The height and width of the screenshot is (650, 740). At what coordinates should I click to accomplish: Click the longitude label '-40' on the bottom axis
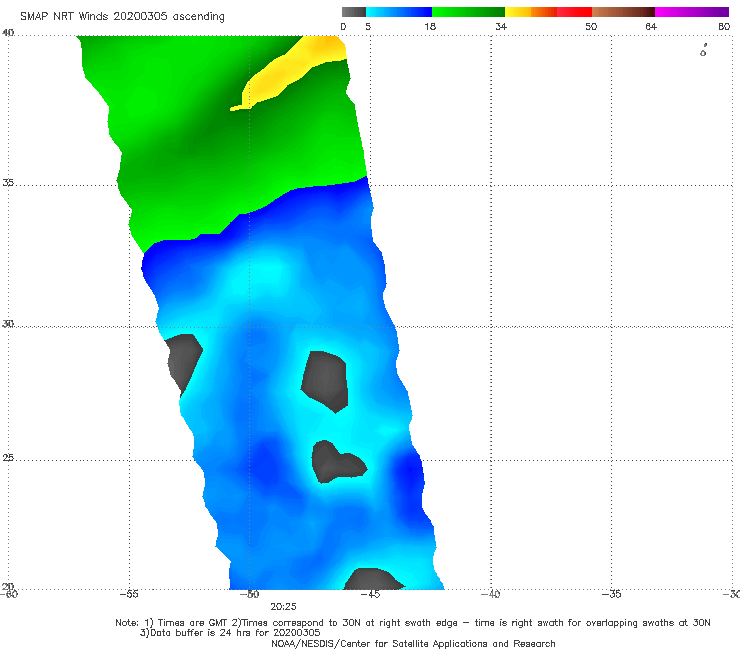point(490,594)
